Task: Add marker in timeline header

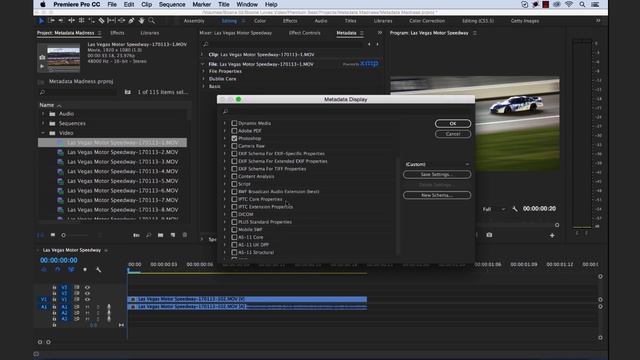Action: [x=85, y=270]
